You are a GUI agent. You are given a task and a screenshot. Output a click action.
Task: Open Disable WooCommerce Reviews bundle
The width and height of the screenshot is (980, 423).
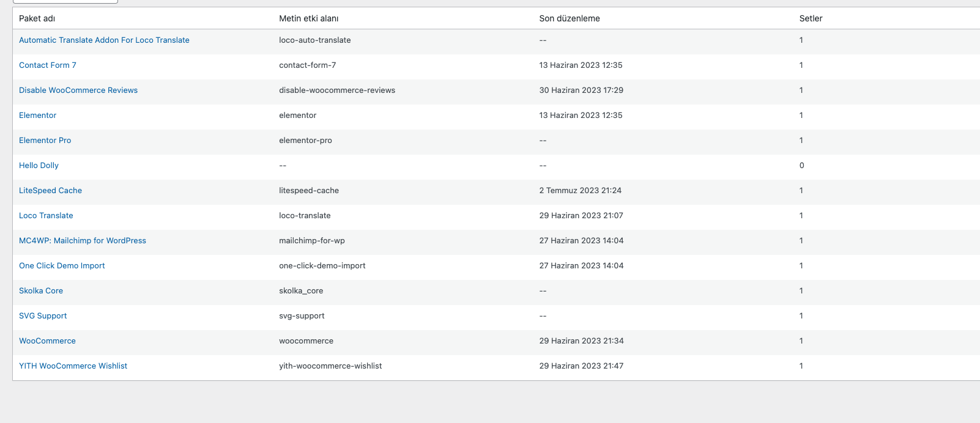[78, 90]
